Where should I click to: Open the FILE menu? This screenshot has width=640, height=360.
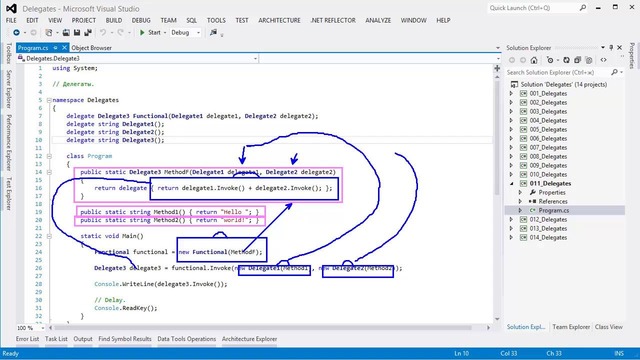coord(11,20)
